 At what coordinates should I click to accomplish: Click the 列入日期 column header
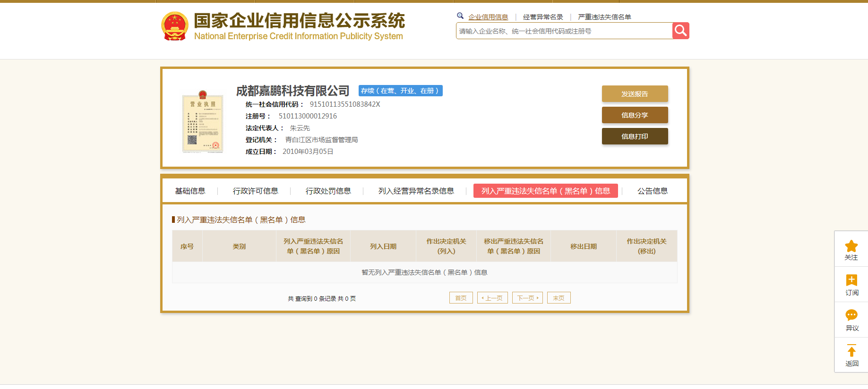point(383,246)
